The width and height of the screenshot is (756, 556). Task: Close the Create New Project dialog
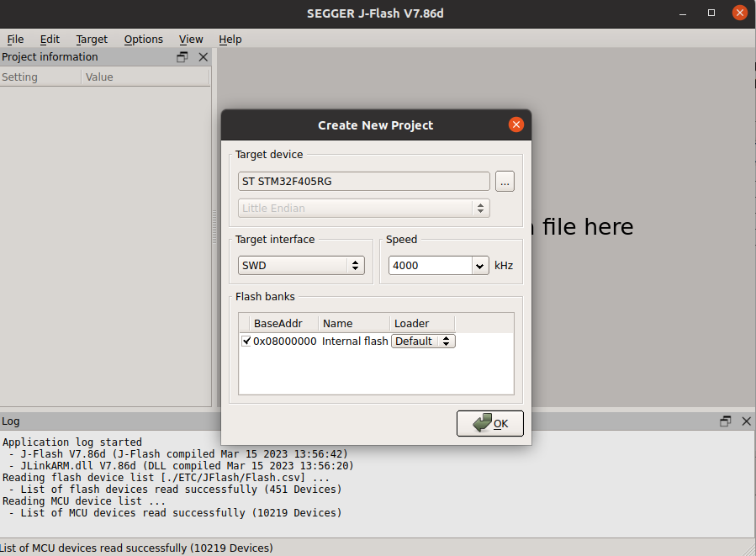pos(515,124)
